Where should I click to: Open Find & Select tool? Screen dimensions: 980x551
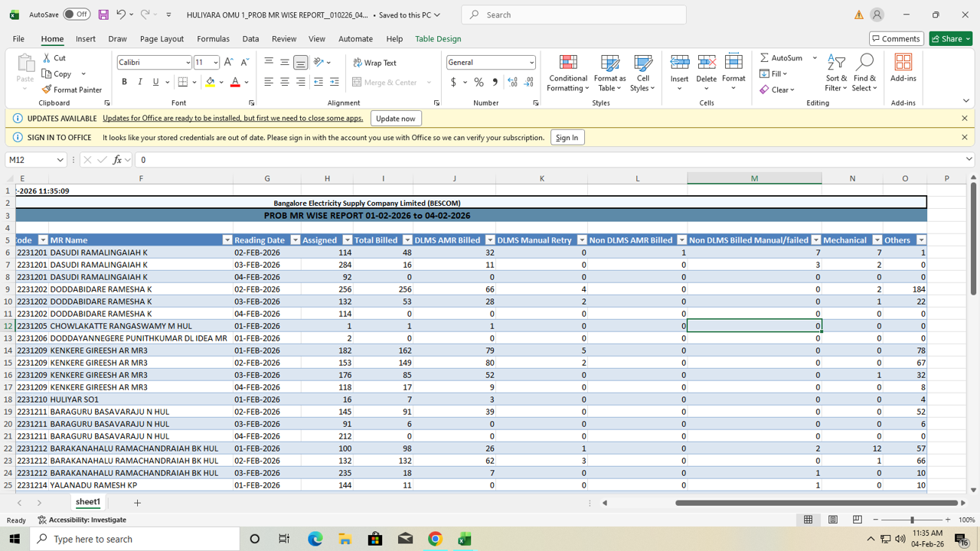click(x=864, y=73)
